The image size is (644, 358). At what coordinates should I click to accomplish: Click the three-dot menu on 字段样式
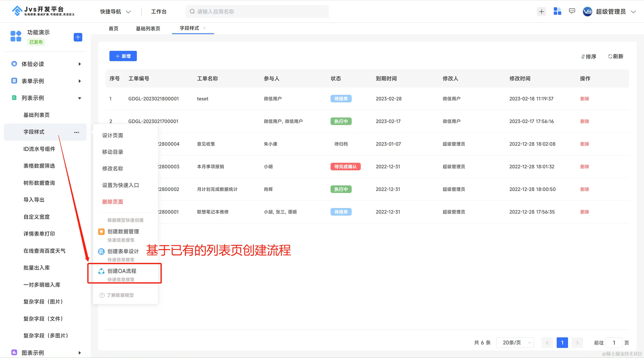pyautogui.click(x=76, y=132)
